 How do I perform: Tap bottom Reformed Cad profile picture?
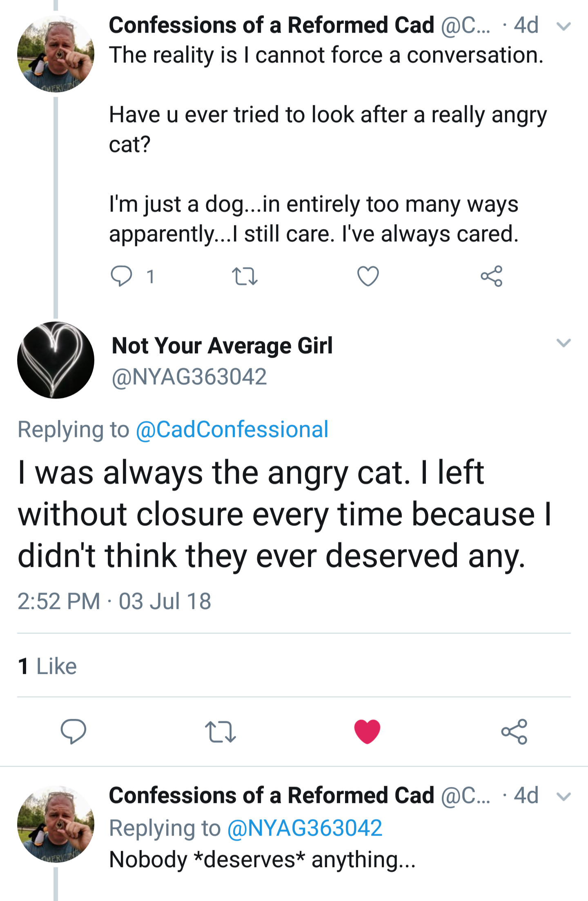click(x=56, y=823)
